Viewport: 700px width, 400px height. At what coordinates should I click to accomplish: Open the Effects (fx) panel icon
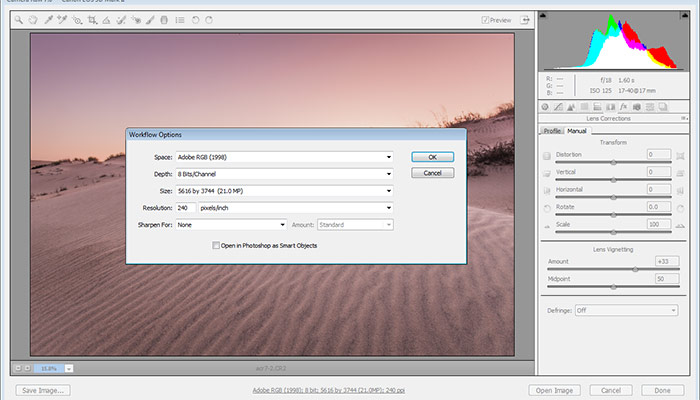[622, 106]
